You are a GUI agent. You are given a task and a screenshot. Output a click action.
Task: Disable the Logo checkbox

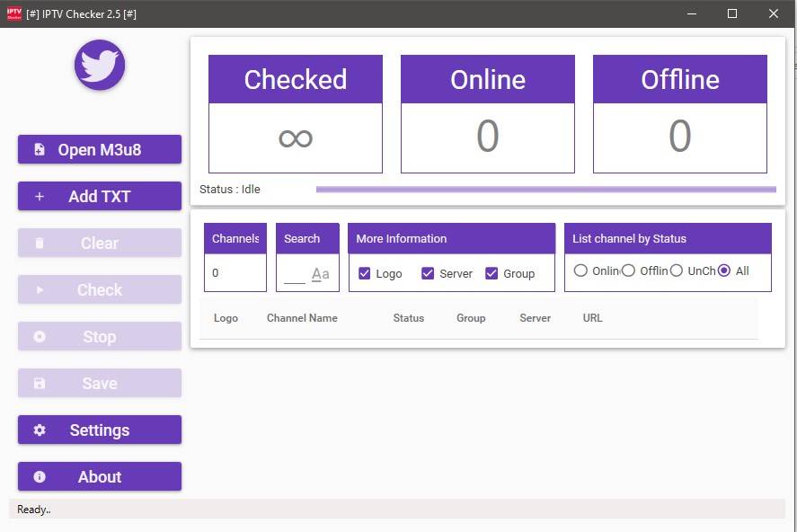pyautogui.click(x=363, y=273)
